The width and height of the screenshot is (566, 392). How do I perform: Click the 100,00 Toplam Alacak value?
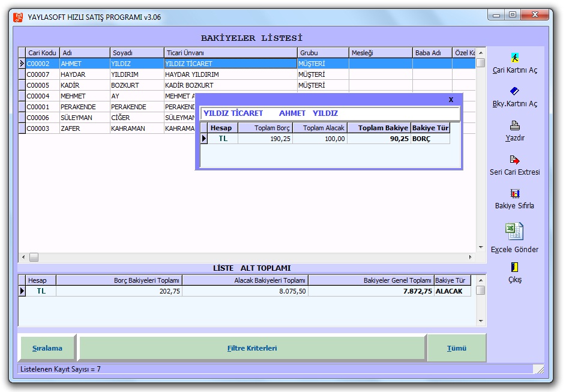pos(320,139)
